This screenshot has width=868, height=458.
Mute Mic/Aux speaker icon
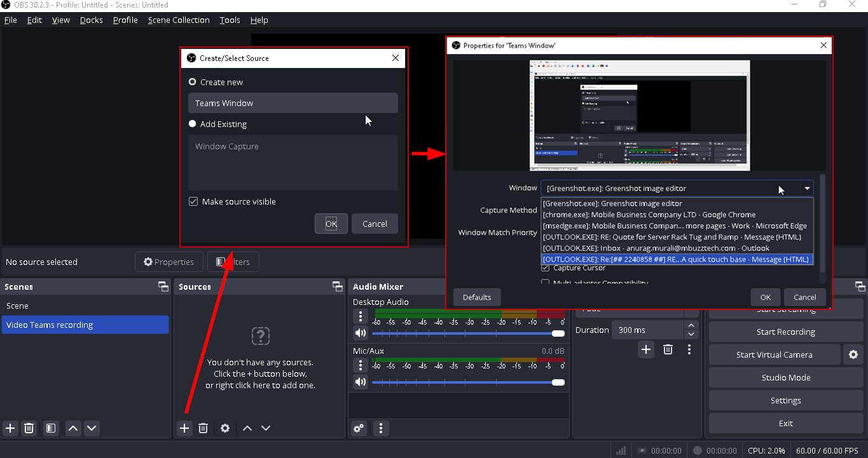[361, 382]
